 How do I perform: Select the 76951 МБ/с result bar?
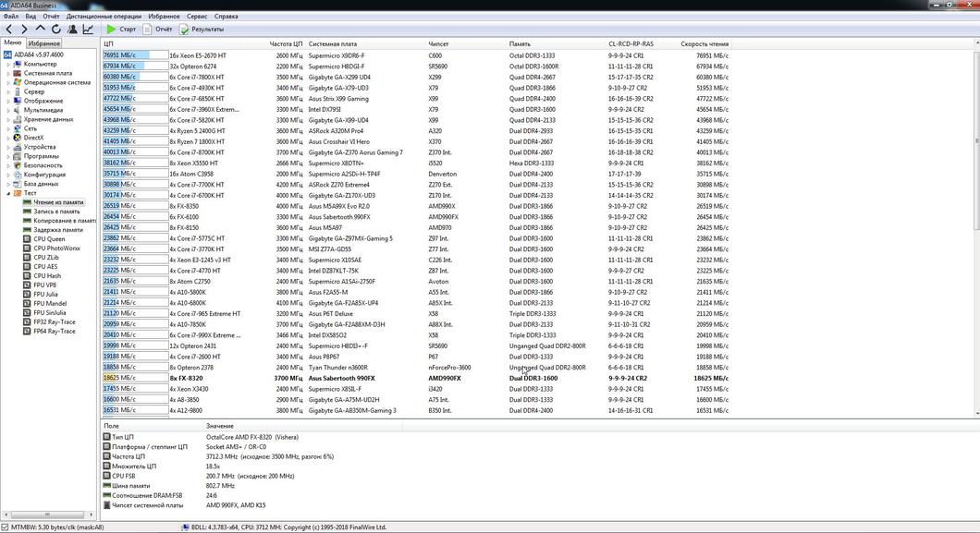tap(135, 55)
